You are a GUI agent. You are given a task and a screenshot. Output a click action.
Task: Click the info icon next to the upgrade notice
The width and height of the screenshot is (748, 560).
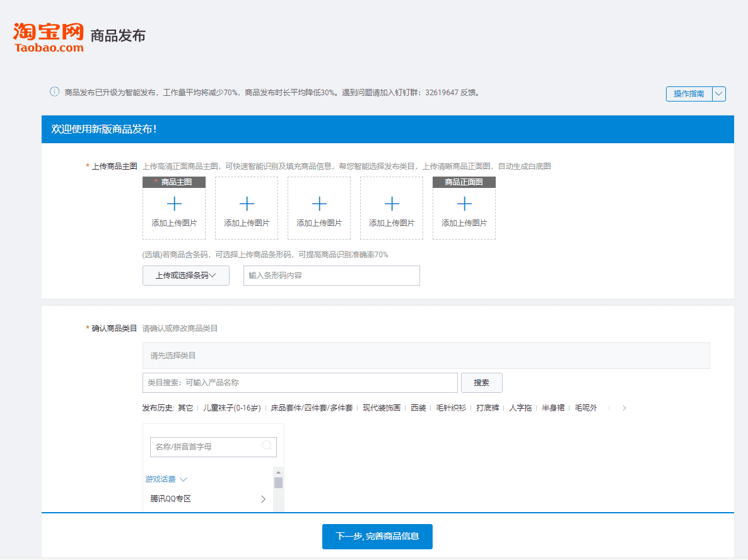pos(54,92)
